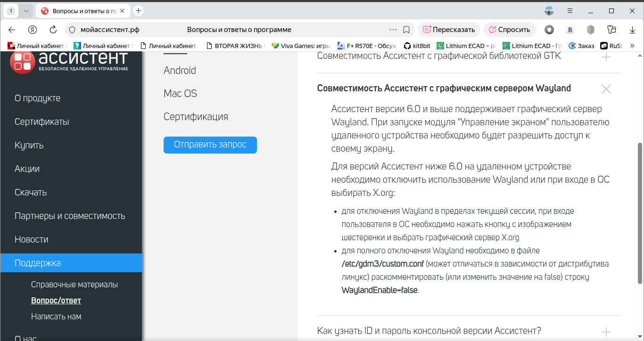Click the Отправить запрос button
644x341 pixels.
point(210,145)
